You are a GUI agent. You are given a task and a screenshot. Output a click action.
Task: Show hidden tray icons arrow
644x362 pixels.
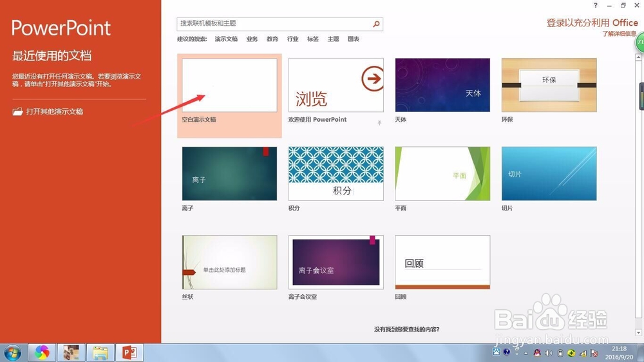click(526, 354)
